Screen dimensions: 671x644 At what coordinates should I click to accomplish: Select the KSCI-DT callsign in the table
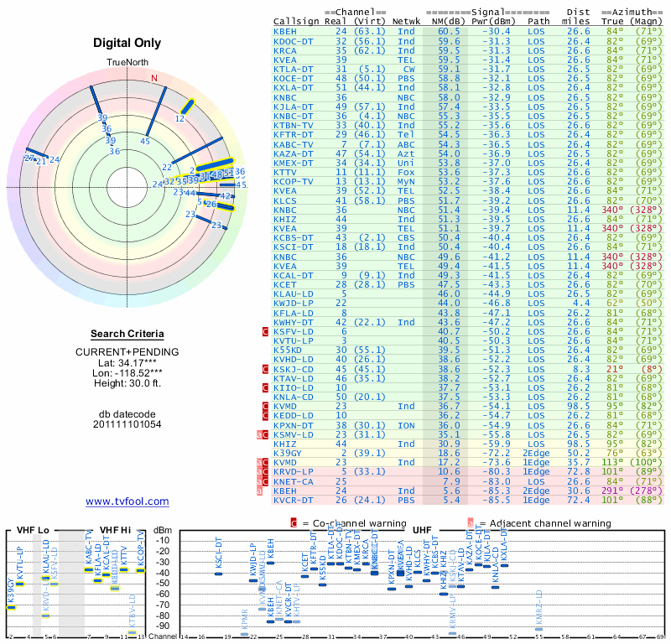pyautogui.click(x=294, y=247)
